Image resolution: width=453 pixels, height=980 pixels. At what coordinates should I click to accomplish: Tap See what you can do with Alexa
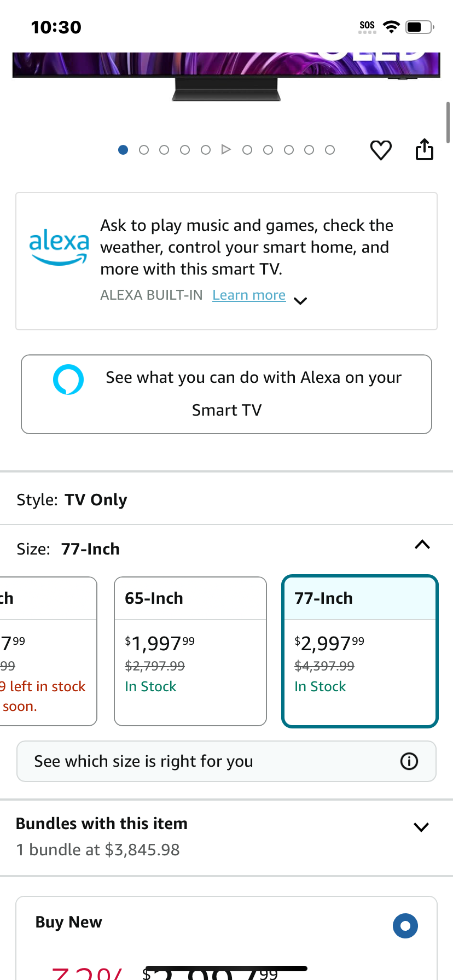click(x=226, y=394)
